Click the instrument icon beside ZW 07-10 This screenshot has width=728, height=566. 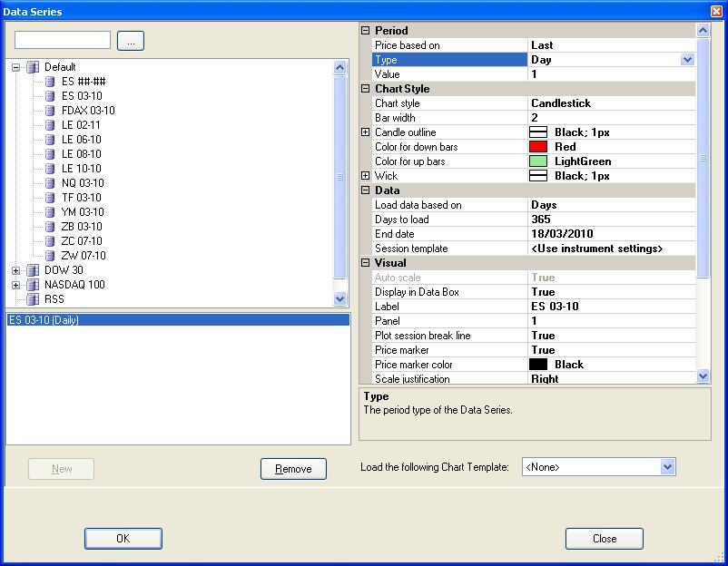[x=50, y=256]
